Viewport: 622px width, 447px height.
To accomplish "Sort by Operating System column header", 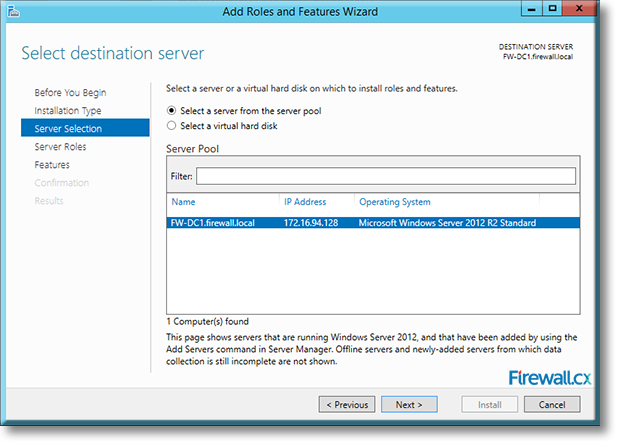I will (x=395, y=202).
